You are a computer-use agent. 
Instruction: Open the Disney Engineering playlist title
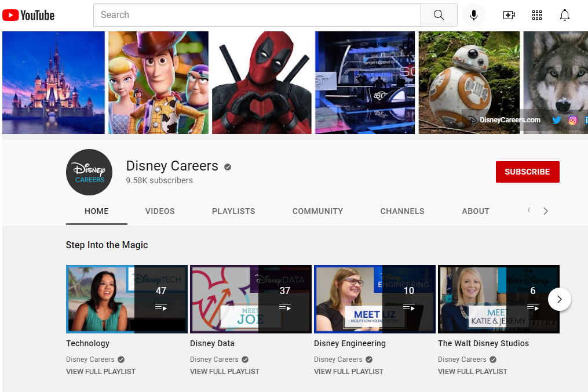tap(350, 343)
